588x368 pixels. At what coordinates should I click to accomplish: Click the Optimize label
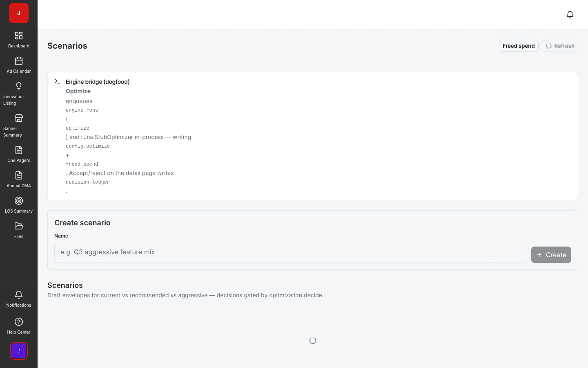point(78,91)
